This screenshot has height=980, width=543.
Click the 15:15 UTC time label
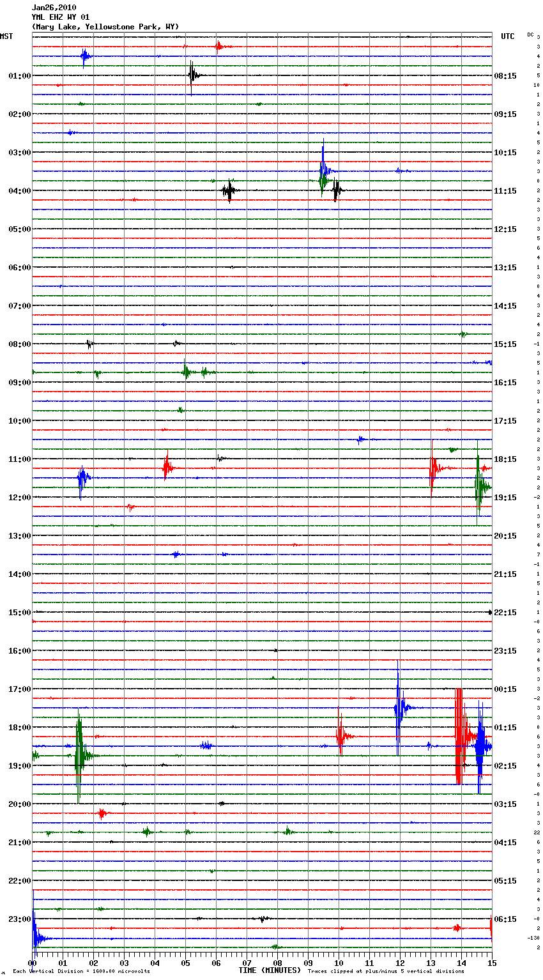505,344
